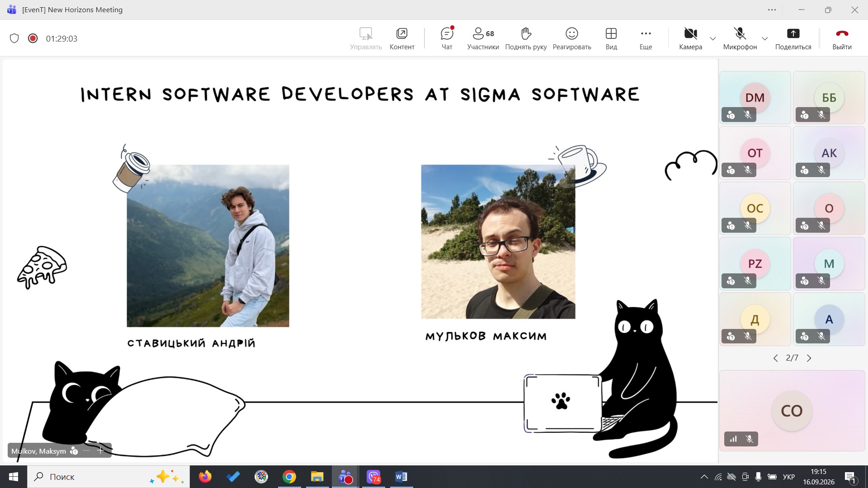Raise hand in the meeting
This screenshot has height=488, width=868.
[526, 38]
